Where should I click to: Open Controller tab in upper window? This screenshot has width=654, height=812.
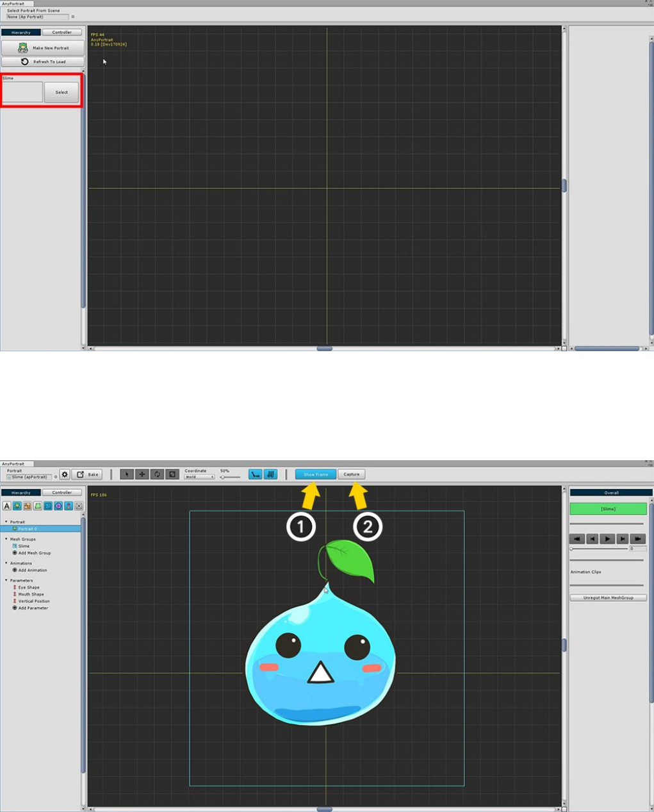click(x=62, y=32)
